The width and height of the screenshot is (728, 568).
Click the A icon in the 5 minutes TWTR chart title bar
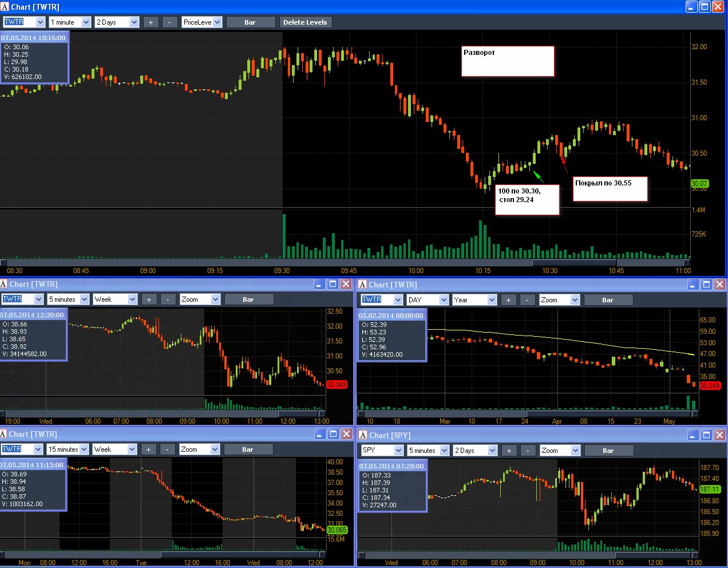(x=3, y=284)
